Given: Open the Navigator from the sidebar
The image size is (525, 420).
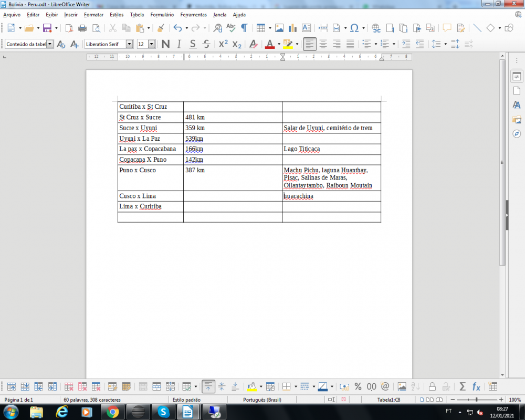Looking at the screenshot, I should coord(517,134).
